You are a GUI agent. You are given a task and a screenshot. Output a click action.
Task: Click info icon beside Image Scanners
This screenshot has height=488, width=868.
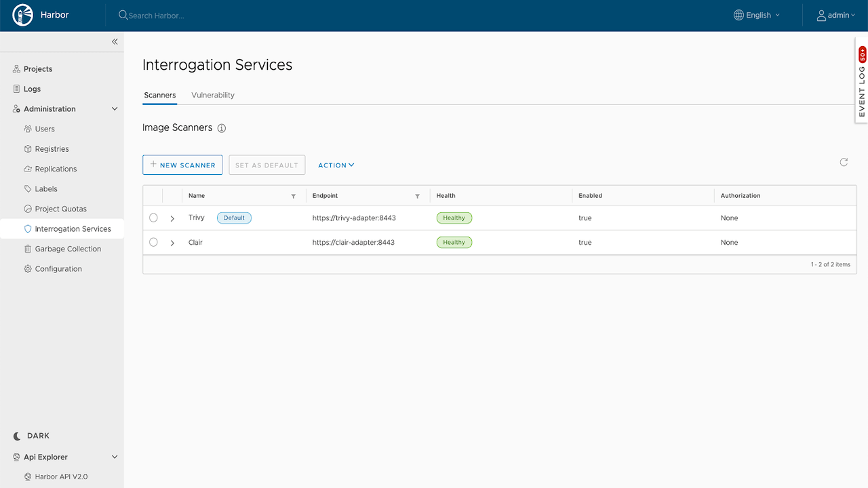pos(222,128)
